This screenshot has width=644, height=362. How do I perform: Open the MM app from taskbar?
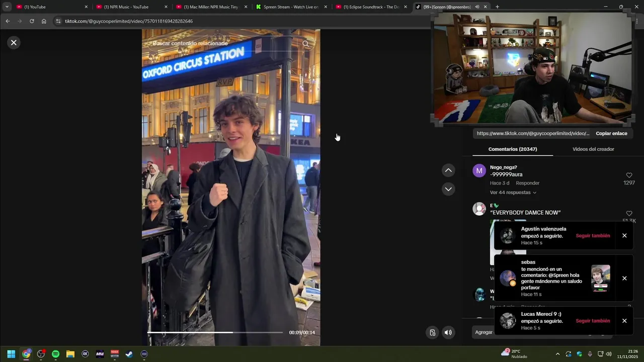[x=100, y=354]
